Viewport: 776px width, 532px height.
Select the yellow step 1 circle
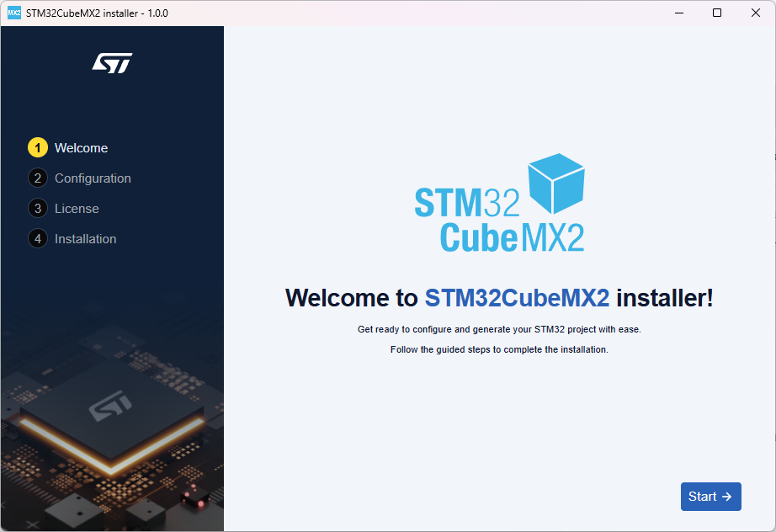38,148
